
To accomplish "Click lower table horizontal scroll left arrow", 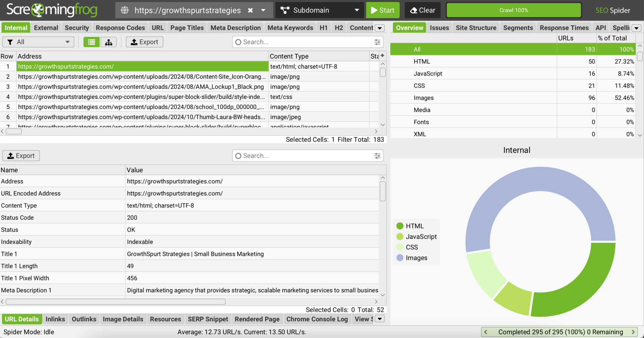I will pos(2,301).
